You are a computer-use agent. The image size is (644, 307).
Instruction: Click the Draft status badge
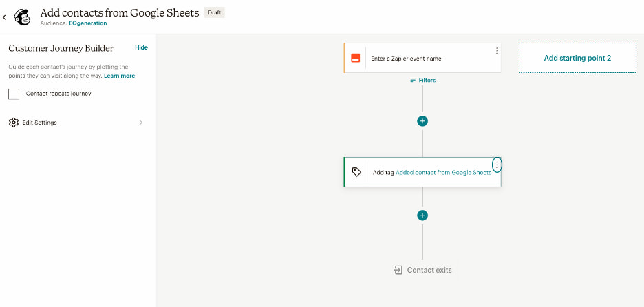click(x=215, y=13)
